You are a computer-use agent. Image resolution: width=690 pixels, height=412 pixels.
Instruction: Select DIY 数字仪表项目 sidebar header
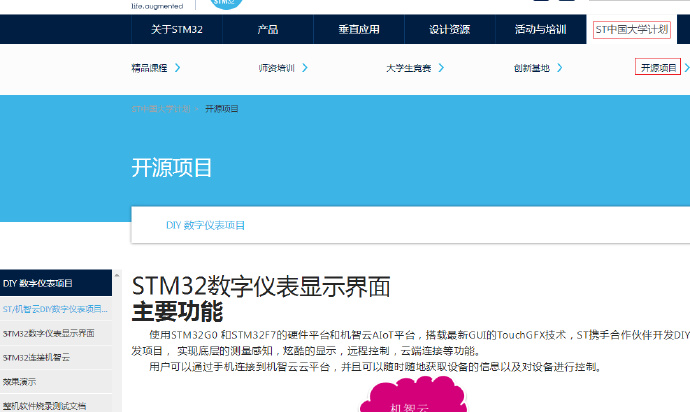56,283
